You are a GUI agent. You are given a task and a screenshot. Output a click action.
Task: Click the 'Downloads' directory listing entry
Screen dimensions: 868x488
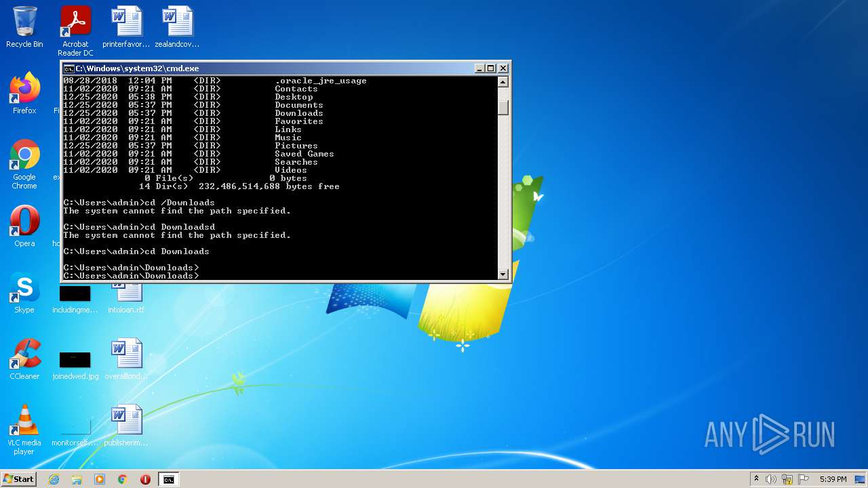pos(299,113)
